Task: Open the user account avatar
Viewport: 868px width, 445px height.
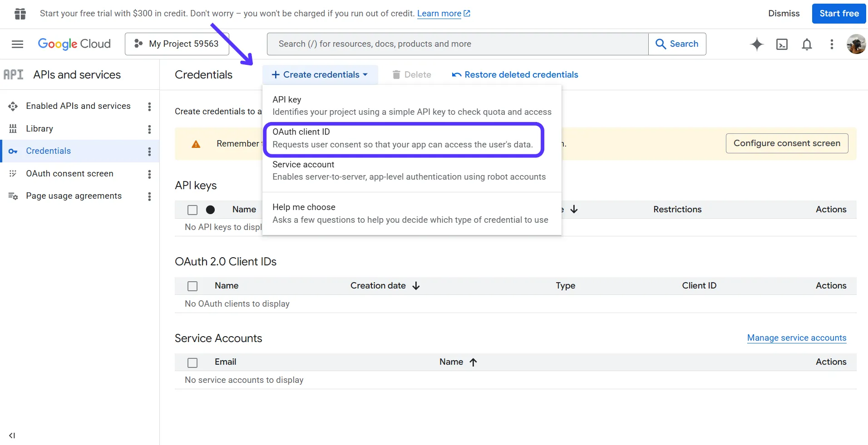Action: 856,44
